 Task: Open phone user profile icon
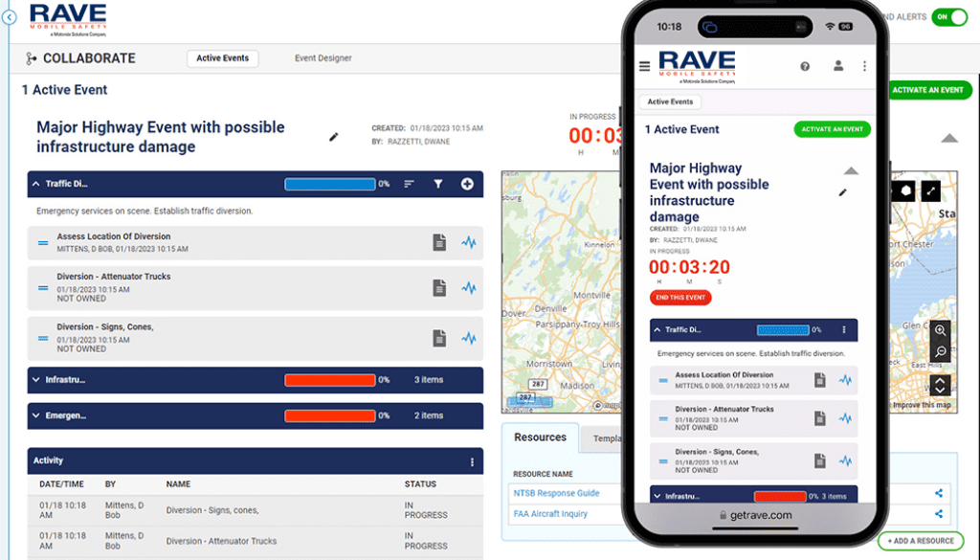coord(838,66)
